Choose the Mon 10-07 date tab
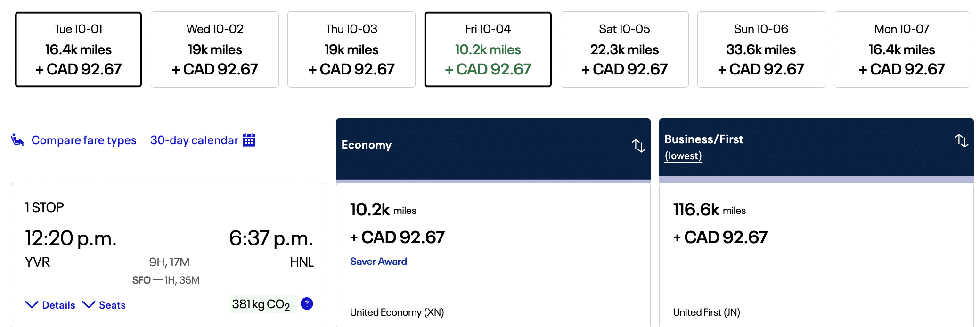The width and height of the screenshot is (980, 327). pos(902,49)
